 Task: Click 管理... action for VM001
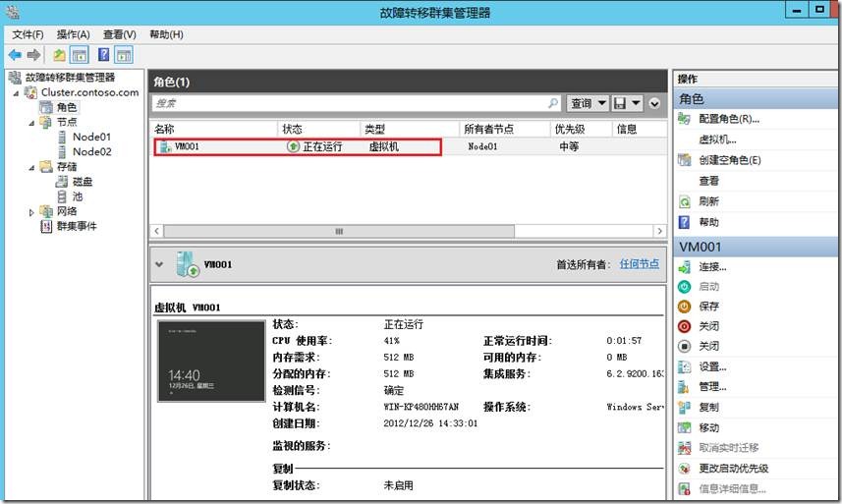tap(712, 387)
